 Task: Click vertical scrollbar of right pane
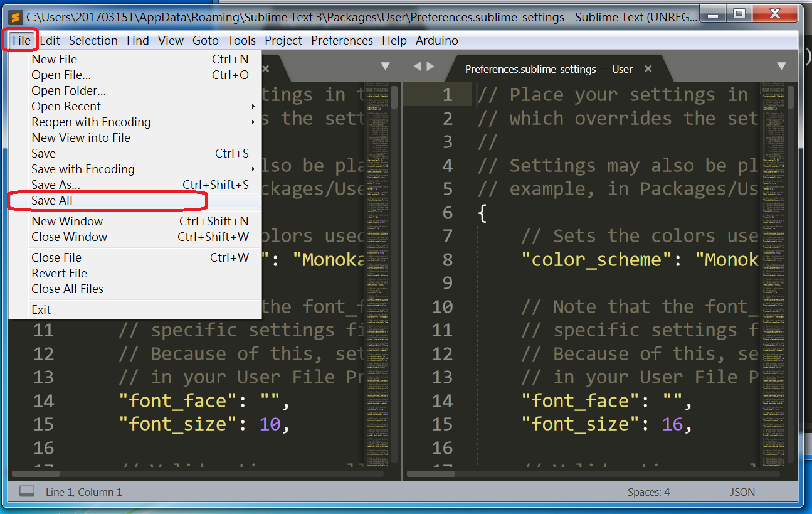point(791,97)
